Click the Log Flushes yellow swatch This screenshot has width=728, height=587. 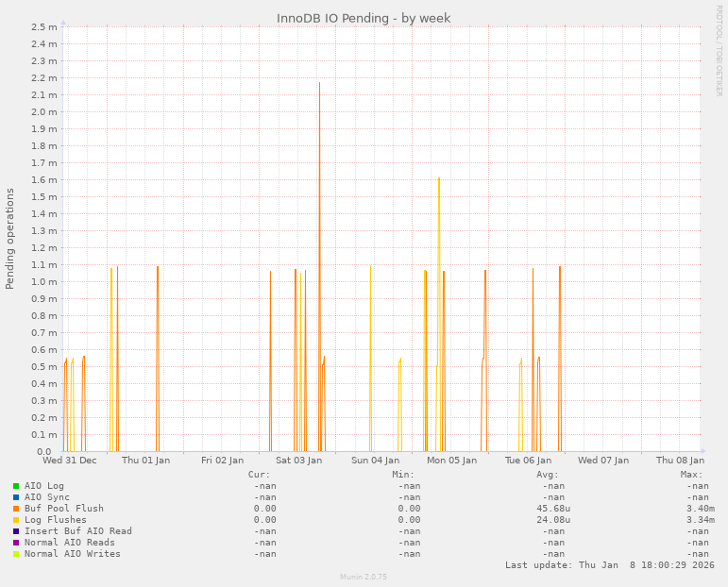(16, 520)
